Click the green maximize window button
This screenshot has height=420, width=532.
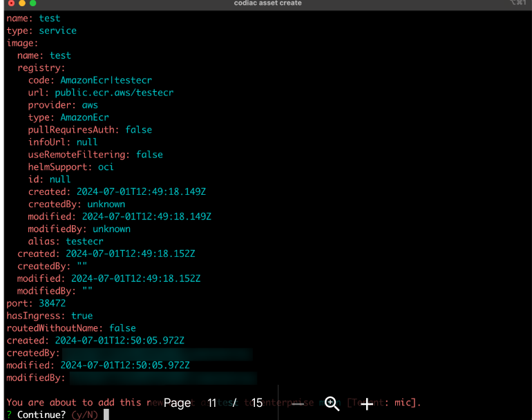(33, 3)
